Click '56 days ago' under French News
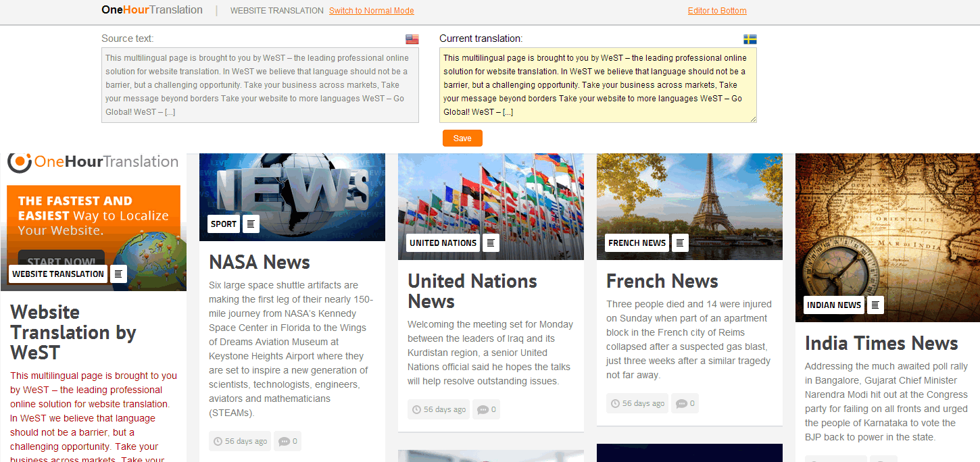This screenshot has height=462, width=980. coord(643,404)
